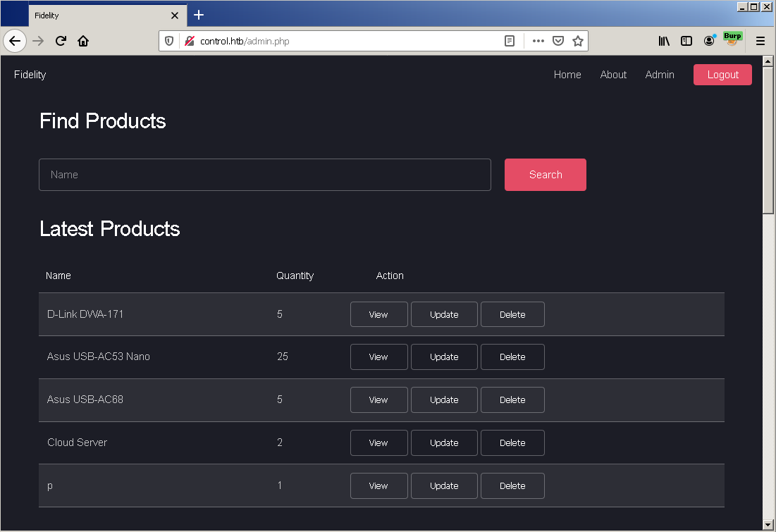Close the Fidelity tab
Screen dimensions: 776x532
175,16
